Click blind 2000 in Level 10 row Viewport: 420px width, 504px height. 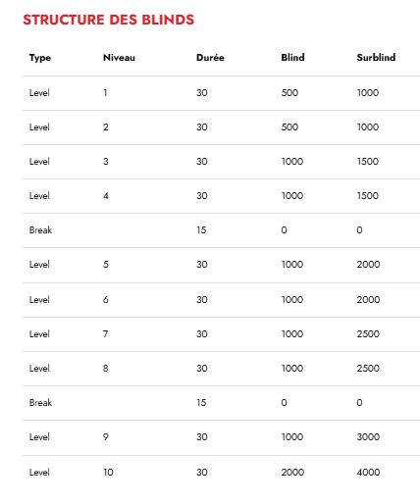pyautogui.click(x=292, y=473)
